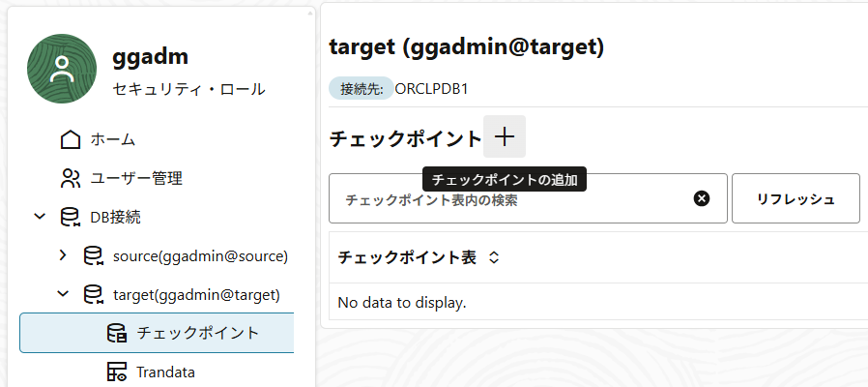Click the DB接続 database icon

tap(71, 217)
